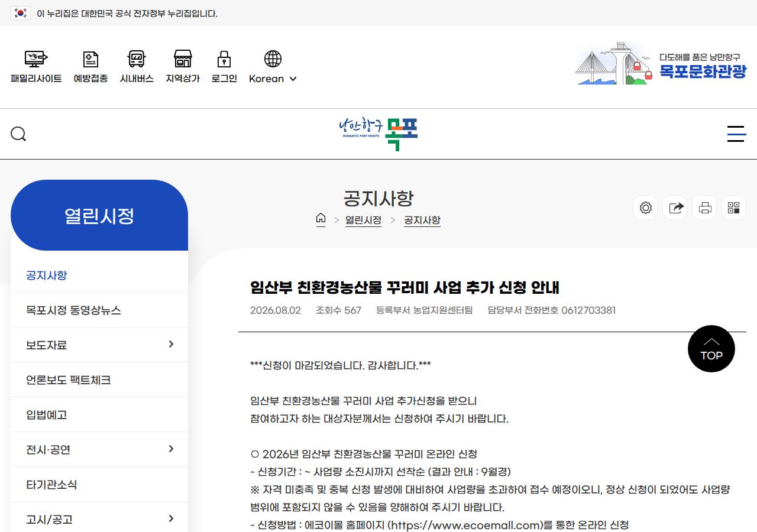
Task: Click the date 2026.08.02
Action: (x=276, y=310)
